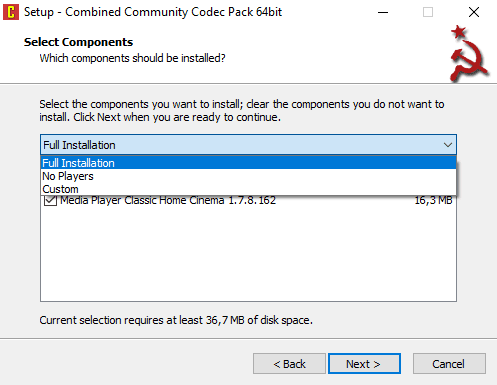Click the Select Components heading

(x=78, y=42)
